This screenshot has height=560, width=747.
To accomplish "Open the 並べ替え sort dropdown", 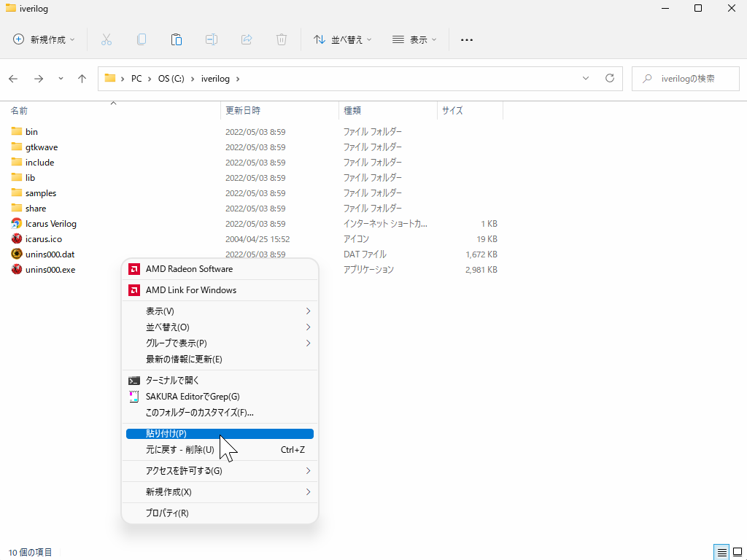I will point(342,39).
